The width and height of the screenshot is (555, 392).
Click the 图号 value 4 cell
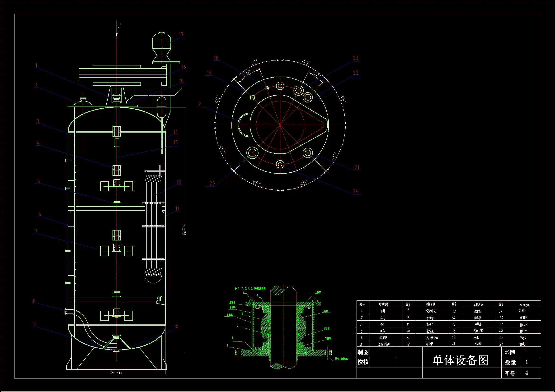(527, 373)
